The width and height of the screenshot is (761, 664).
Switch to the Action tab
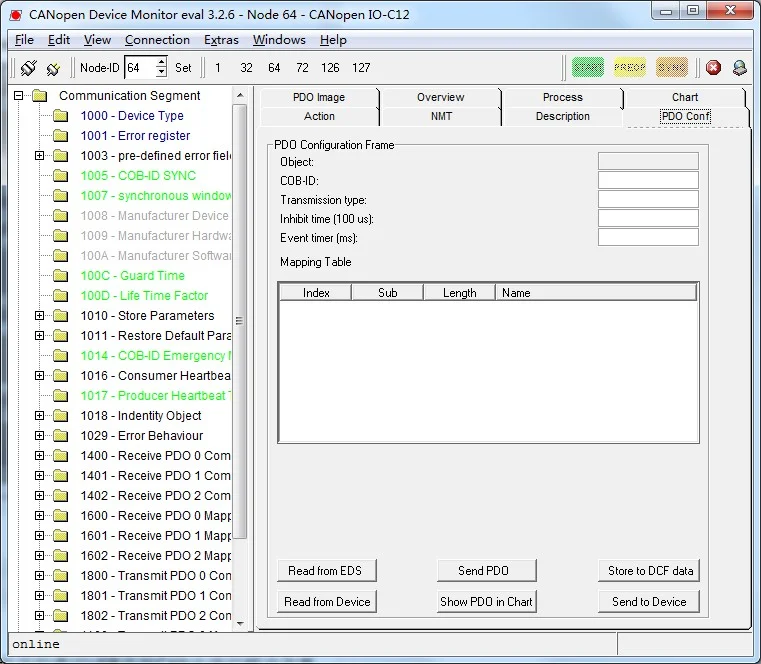(319, 116)
